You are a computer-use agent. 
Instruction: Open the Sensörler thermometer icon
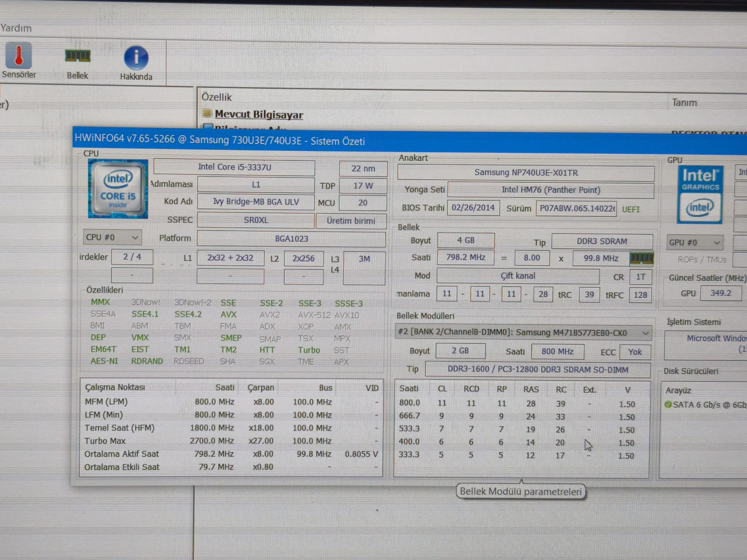point(19,55)
